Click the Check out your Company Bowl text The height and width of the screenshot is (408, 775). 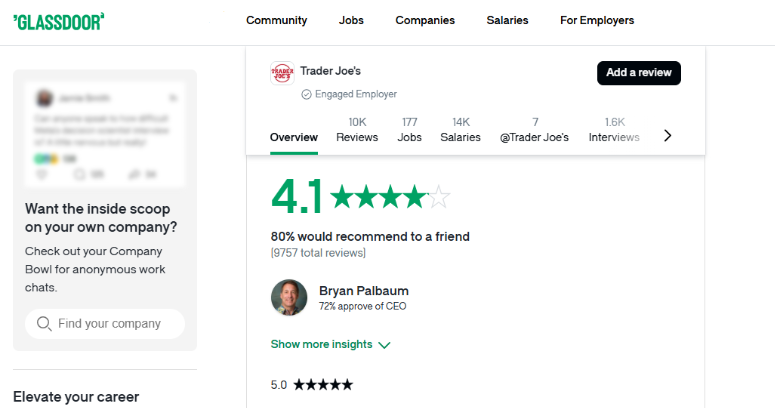click(95, 269)
